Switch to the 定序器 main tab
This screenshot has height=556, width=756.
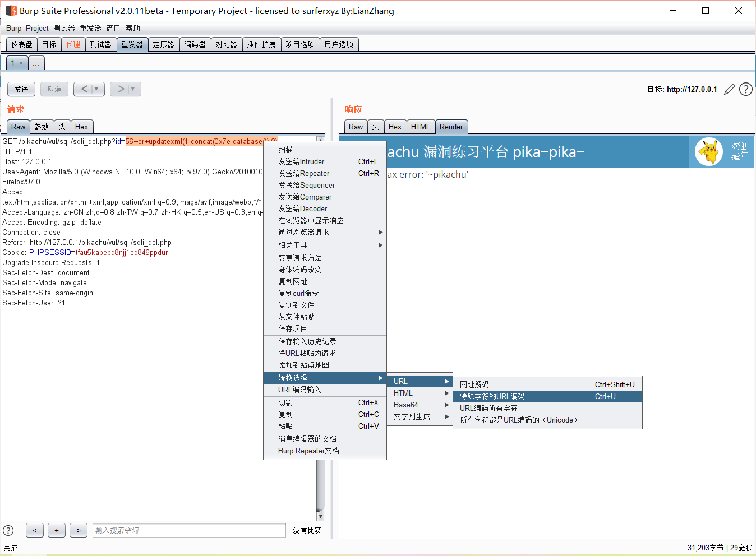click(x=164, y=44)
